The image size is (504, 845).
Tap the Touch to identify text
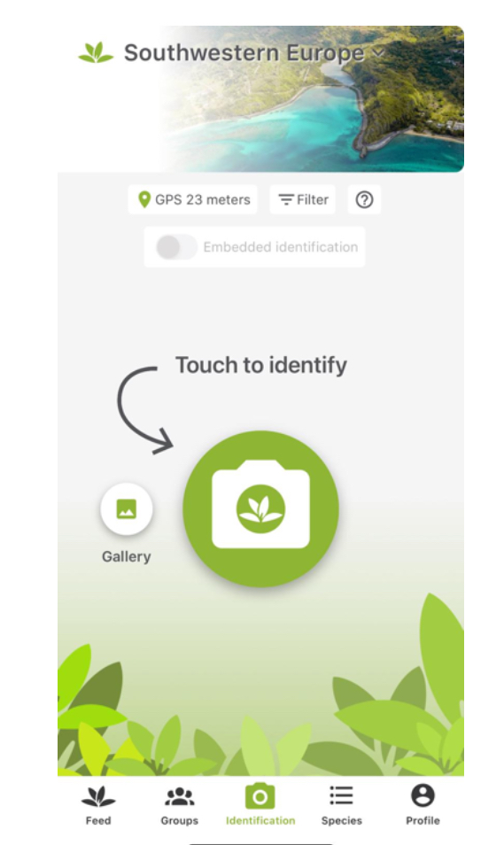coord(261,366)
